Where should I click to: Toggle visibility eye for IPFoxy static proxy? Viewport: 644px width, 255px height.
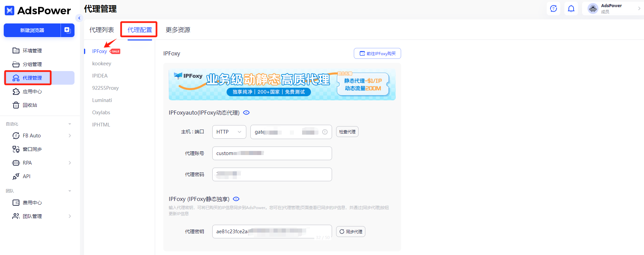tap(236, 199)
